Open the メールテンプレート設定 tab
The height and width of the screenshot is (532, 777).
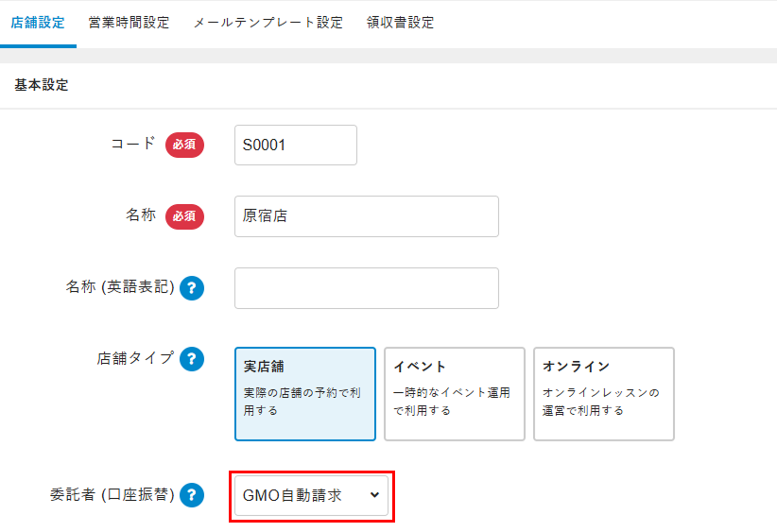pos(268,23)
